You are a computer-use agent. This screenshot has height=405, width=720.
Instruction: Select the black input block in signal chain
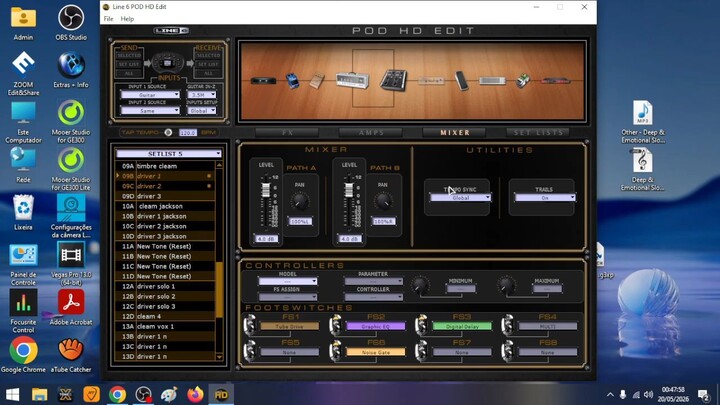point(263,81)
